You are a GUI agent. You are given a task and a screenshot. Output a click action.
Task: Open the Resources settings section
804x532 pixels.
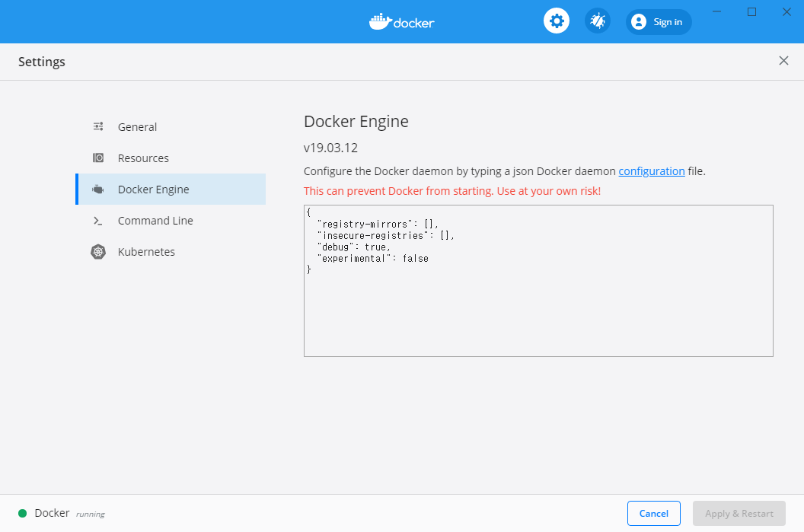tap(171, 158)
